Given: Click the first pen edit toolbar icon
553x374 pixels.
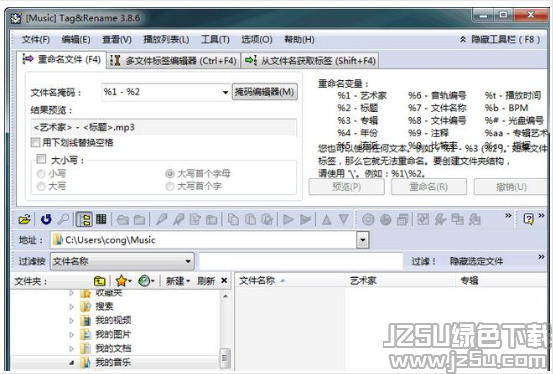Looking at the screenshot, I should tap(161, 219).
